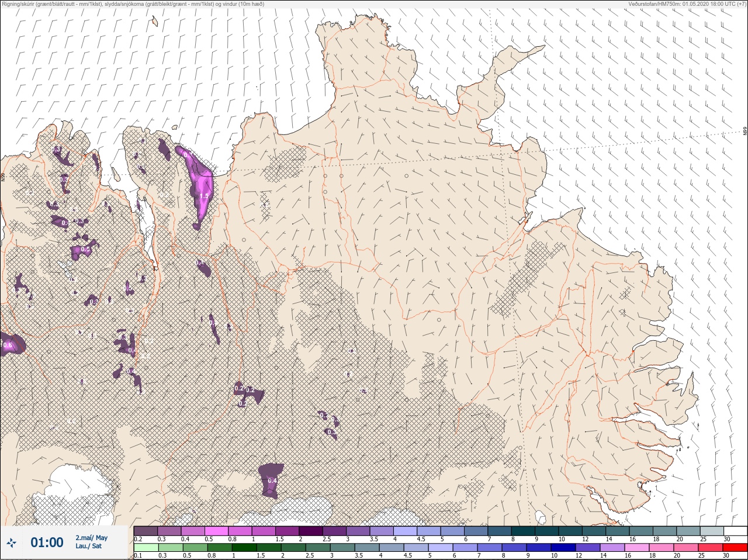
Task: Click the light pink swatch labelled 16 in lower legend
Action: click(x=637, y=548)
